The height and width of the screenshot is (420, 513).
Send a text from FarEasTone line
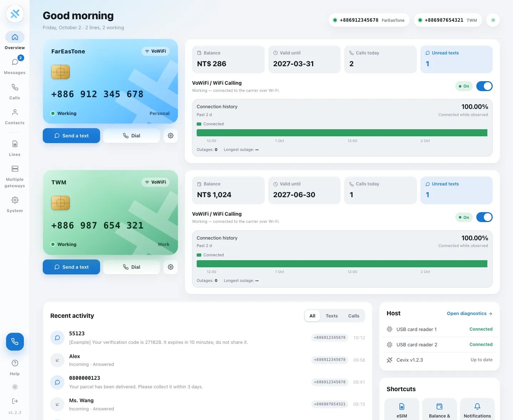(x=71, y=136)
